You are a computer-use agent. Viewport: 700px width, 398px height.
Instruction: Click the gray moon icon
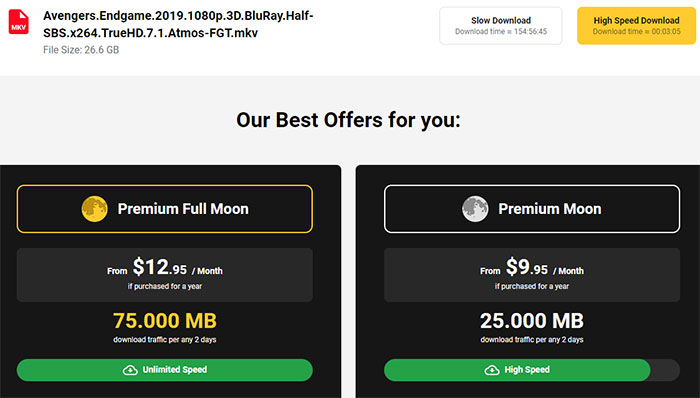[475, 209]
